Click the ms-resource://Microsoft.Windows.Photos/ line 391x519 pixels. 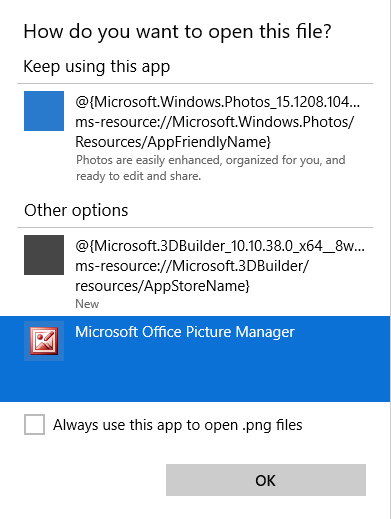pyautogui.click(x=214, y=122)
